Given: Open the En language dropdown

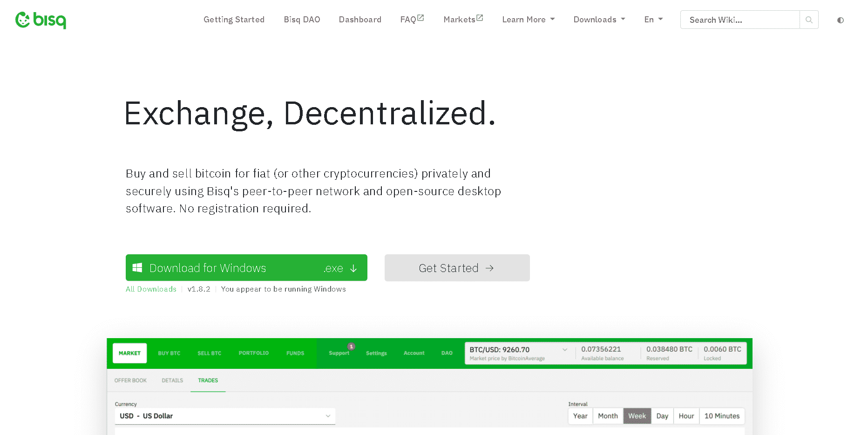Looking at the screenshot, I should tap(653, 20).
